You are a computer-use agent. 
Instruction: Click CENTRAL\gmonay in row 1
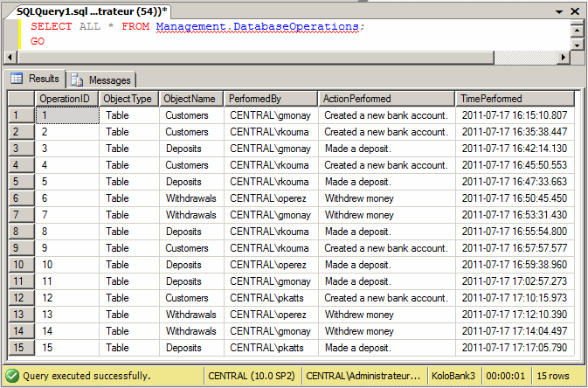(x=271, y=115)
